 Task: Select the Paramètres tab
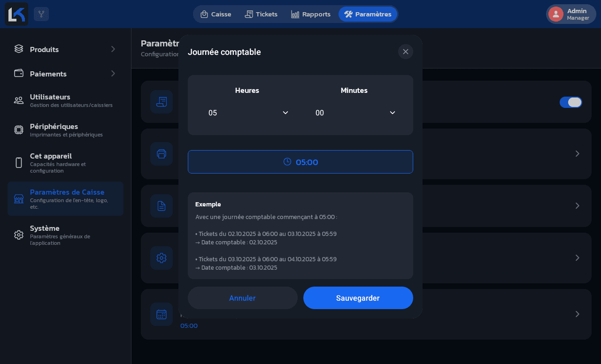pos(368,14)
